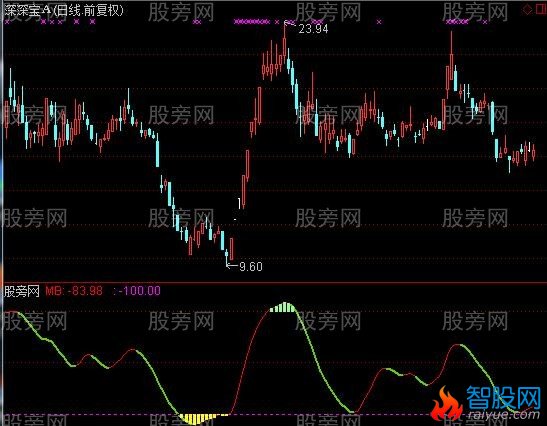Click the green histogram bars at indicator peak
Viewport: 547px width, 426px height.
283,307
